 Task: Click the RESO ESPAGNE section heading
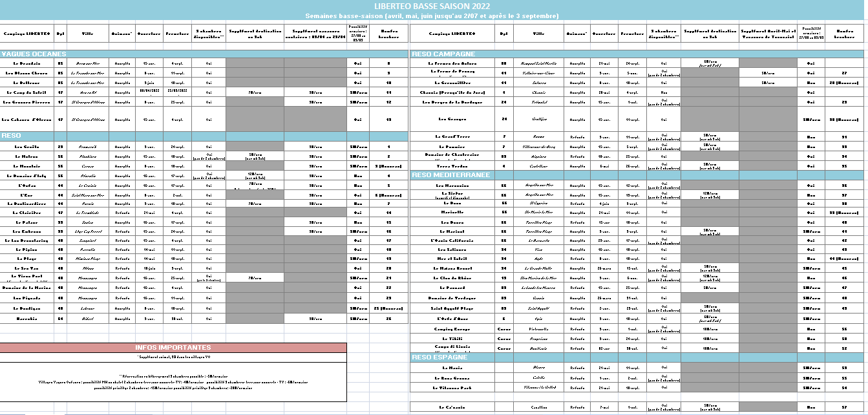click(439, 357)
